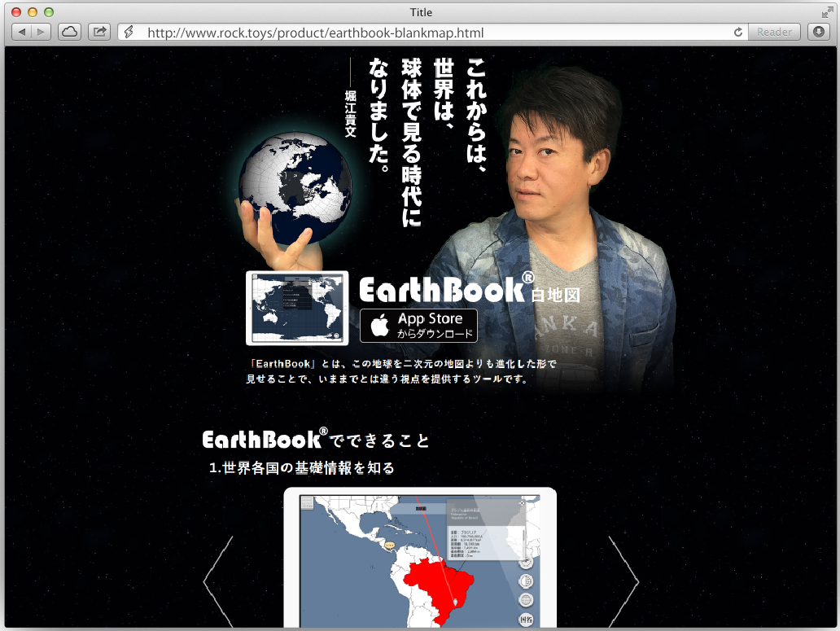Click the name '堀江貴文'
Image resolution: width=840 pixels, height=631 pixels.
click(350, 113)
